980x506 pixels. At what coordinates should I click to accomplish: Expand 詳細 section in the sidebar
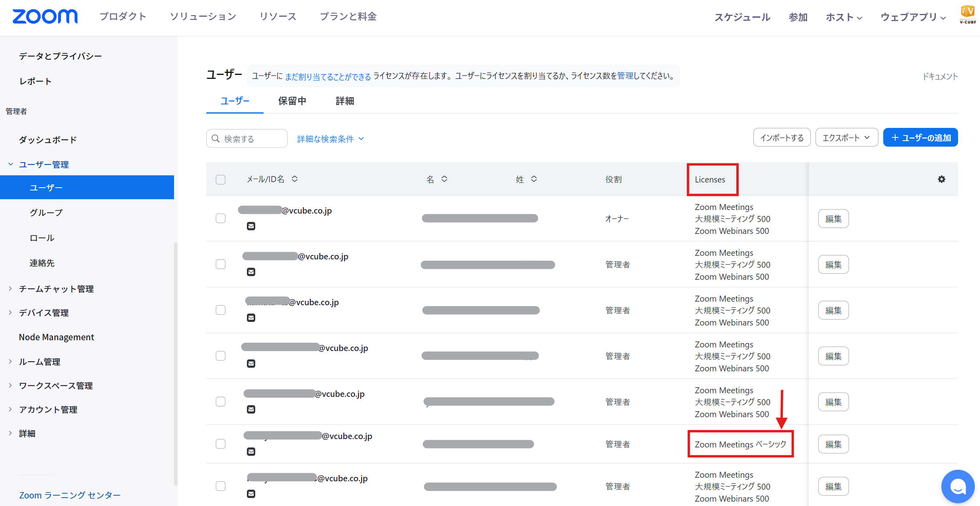coord(10,433)
